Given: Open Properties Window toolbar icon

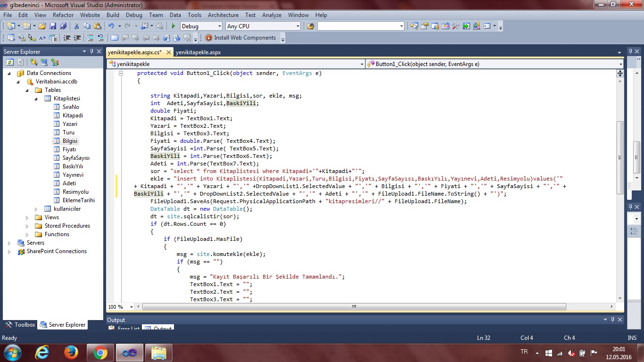Looking at the screenshot, I should 425,26.
